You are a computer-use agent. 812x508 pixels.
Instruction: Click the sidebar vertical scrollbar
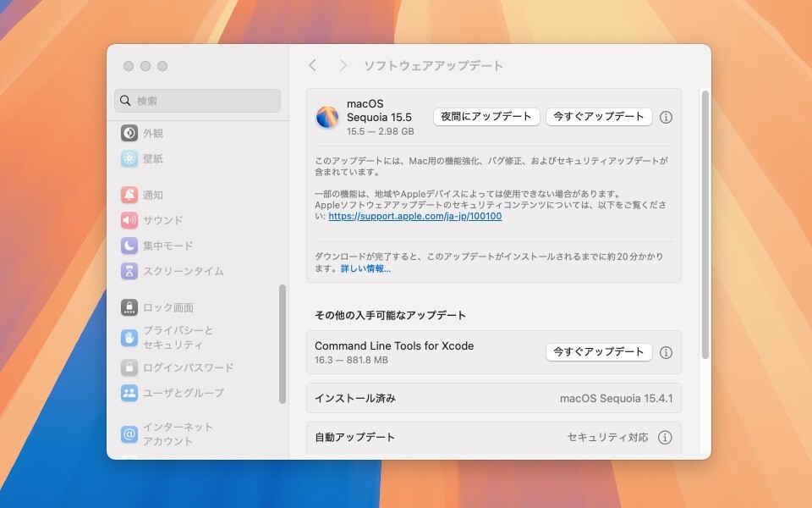click(283, 344)
